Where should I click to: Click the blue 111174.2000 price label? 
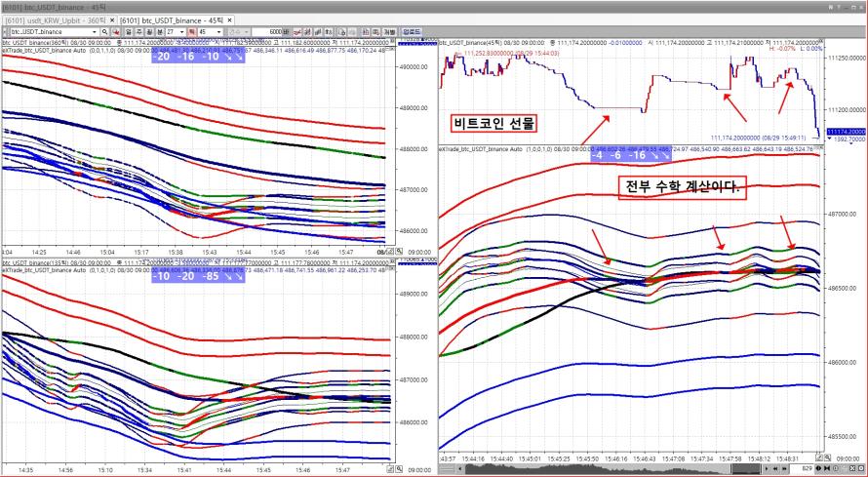click(846, 132)
